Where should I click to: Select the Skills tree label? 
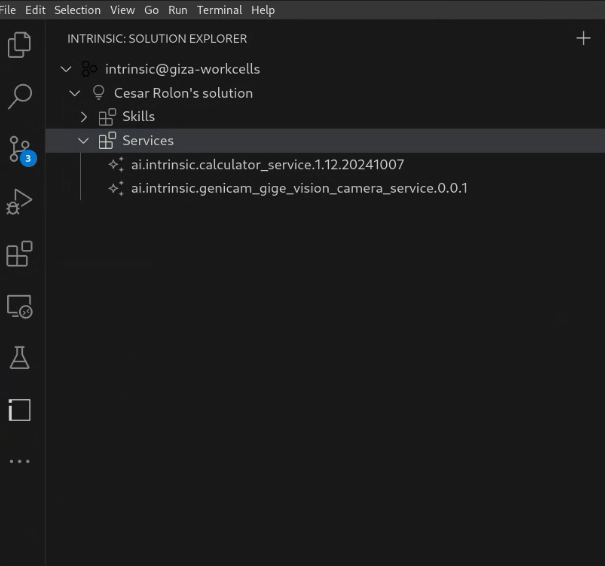139,117
